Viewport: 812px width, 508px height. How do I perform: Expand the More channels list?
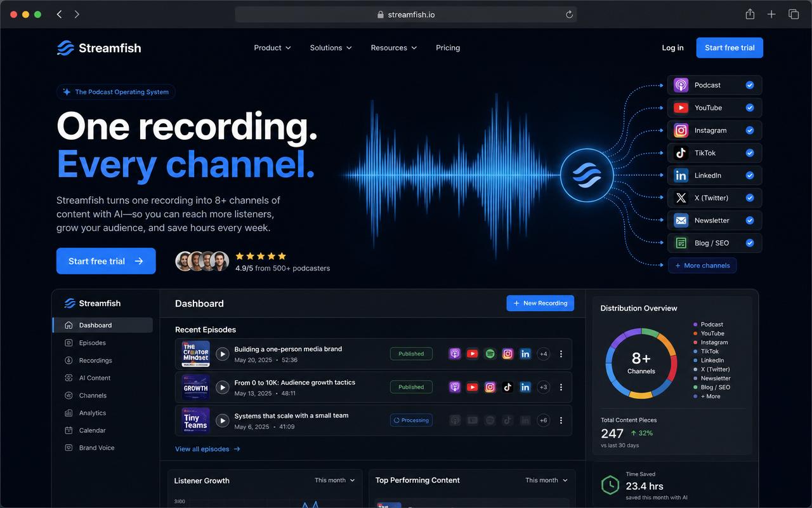pyautogui.click(x=702, y=265)
